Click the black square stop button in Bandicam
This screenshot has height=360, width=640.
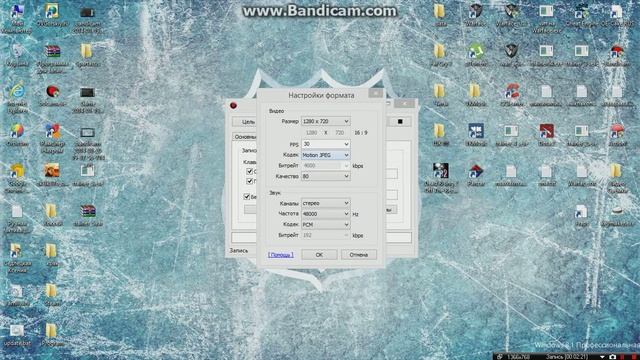coord(400,122)
